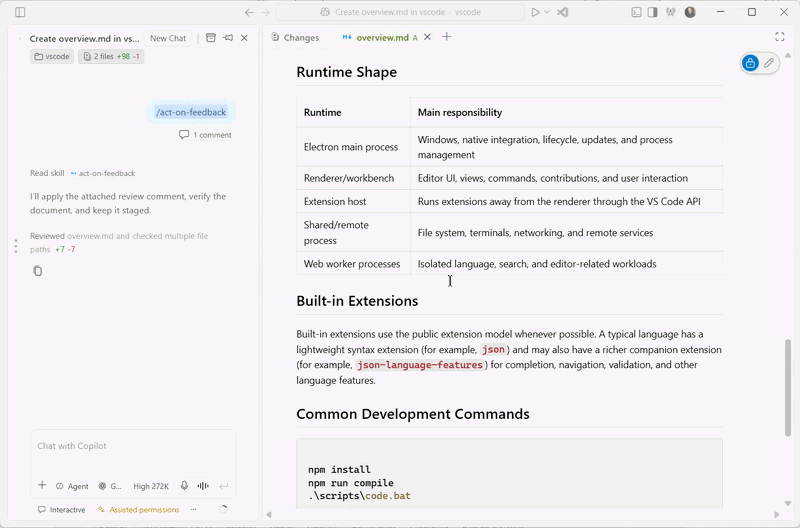
Task: Click the horizontal scroll left arrow
Action: [269, 515]
